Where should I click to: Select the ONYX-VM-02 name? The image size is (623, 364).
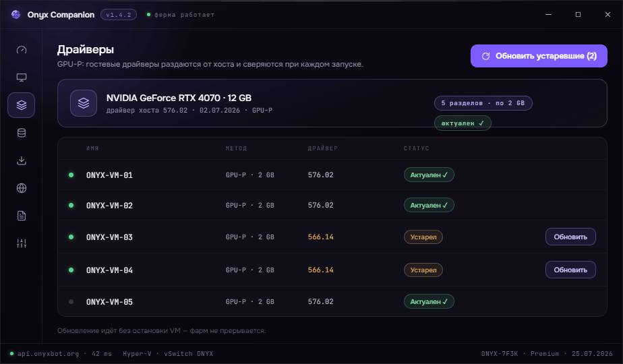click(109, 206)
